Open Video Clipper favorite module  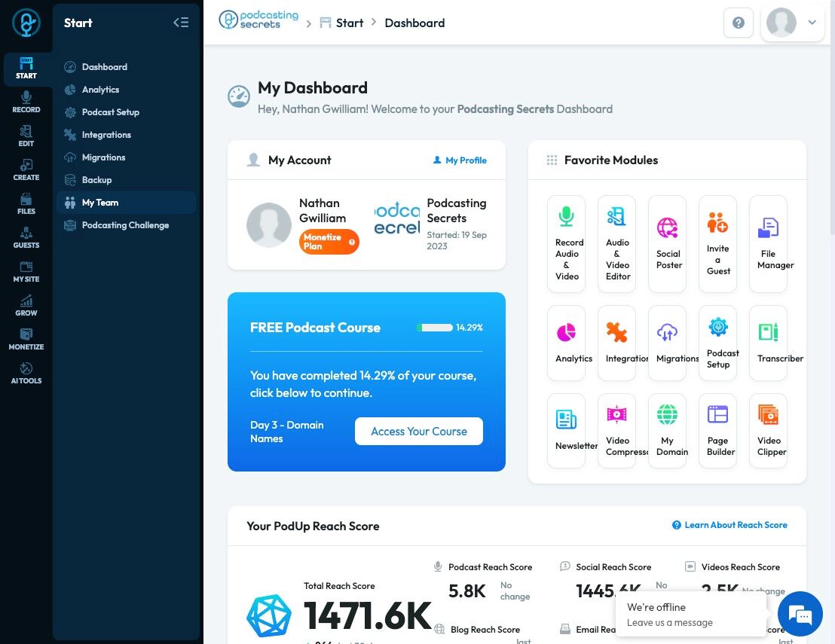point(769,431)
